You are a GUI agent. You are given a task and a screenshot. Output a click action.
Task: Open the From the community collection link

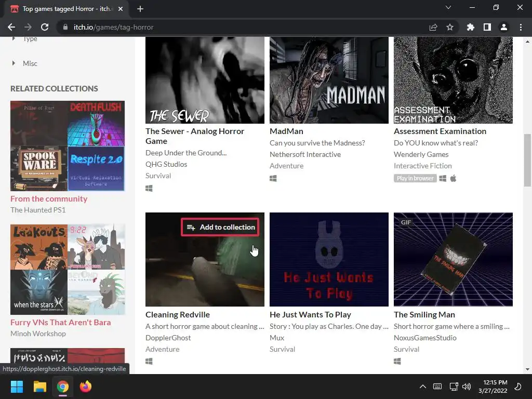click(49, 199)
